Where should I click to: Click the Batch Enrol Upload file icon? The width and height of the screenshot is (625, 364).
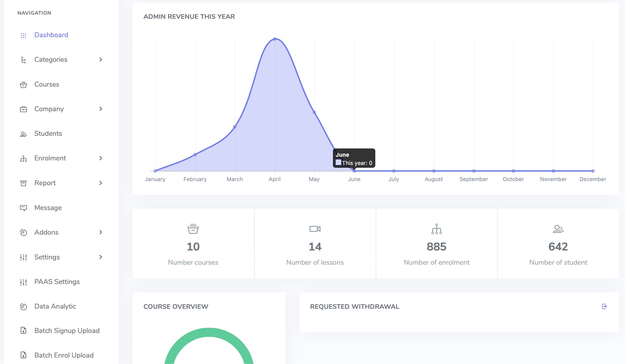pos(23,355)
